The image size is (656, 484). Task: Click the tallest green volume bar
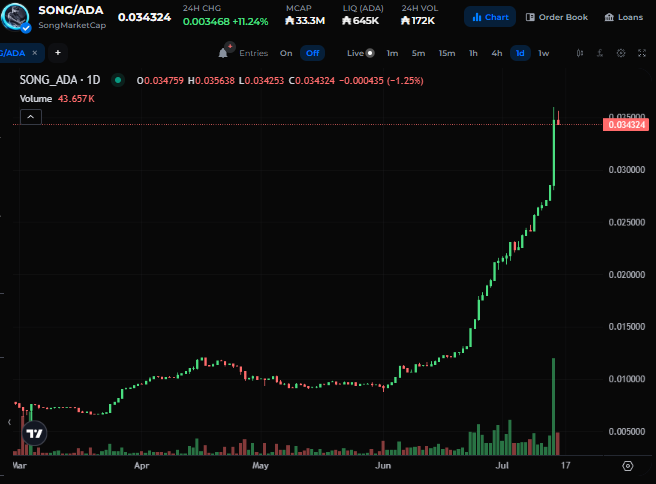click(x=554, y=406)
